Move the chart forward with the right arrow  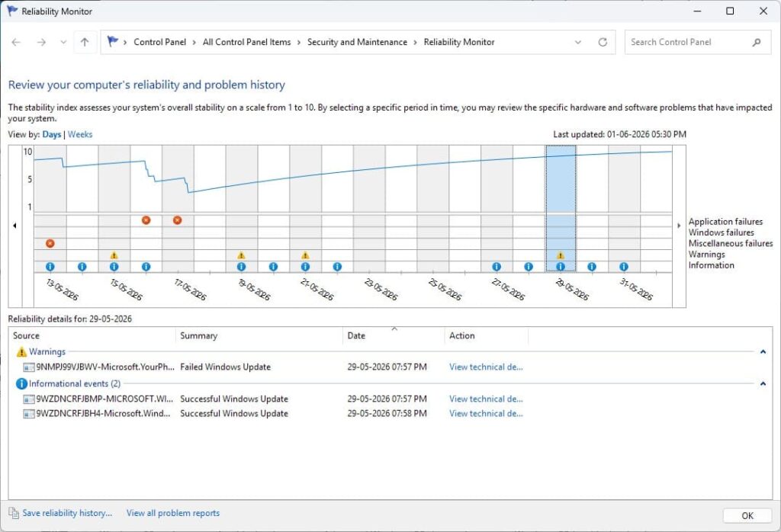click(x=679, y=226)
